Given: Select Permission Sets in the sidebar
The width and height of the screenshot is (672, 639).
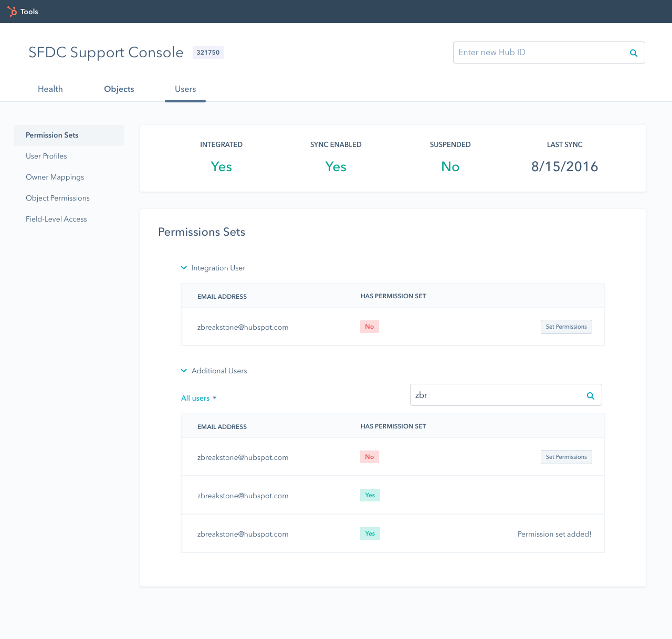Looking at the screenshot, I should point(69,135).
